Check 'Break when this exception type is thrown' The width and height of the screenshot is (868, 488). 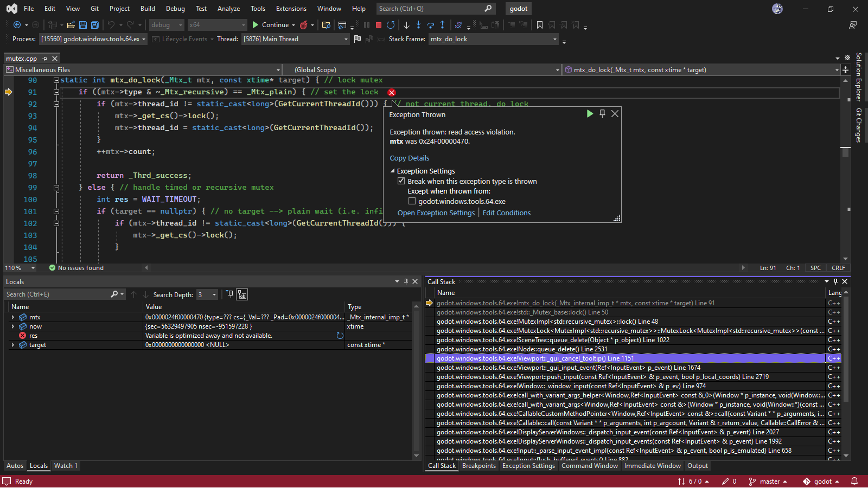pyautogui.click(x=401, y=181)
